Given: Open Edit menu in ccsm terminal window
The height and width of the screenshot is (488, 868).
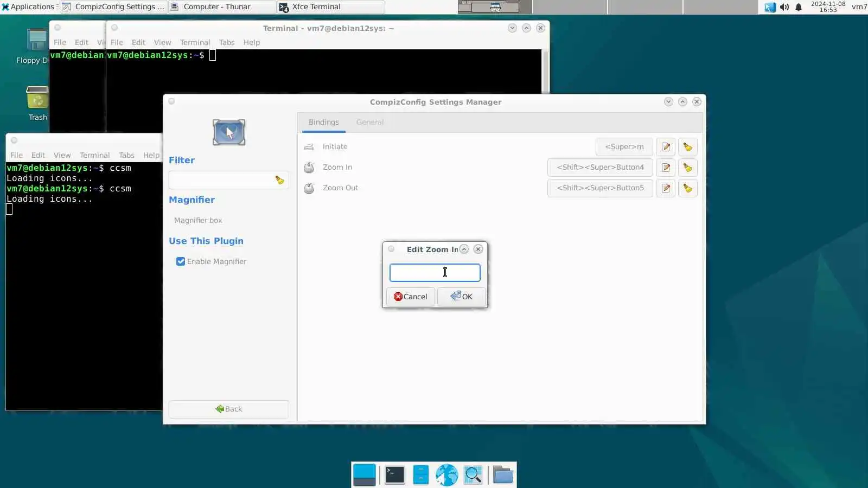Looking at the screenshot, I should click(38, 155).
